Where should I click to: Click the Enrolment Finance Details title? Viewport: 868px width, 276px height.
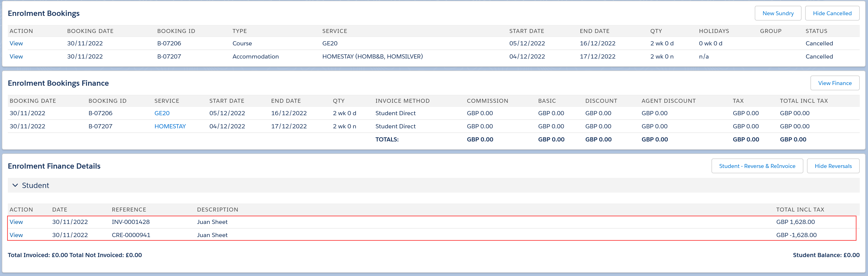tap(54, 166)
